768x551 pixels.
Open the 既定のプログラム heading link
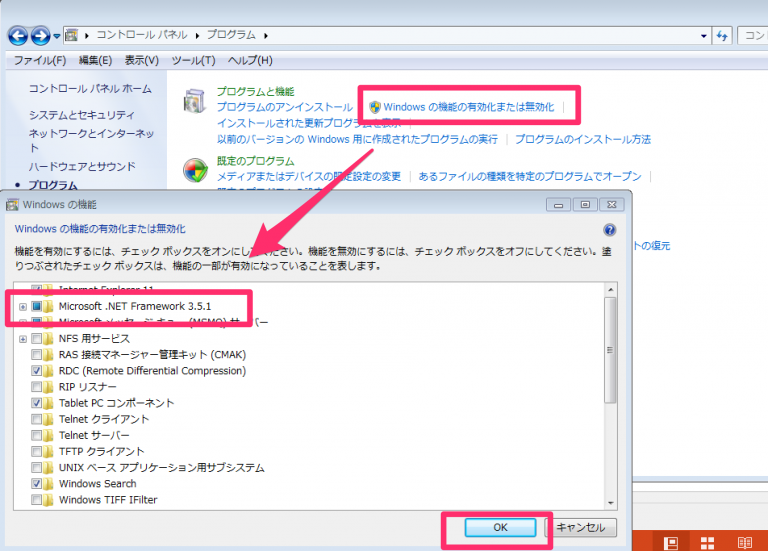tap(255, 161)
